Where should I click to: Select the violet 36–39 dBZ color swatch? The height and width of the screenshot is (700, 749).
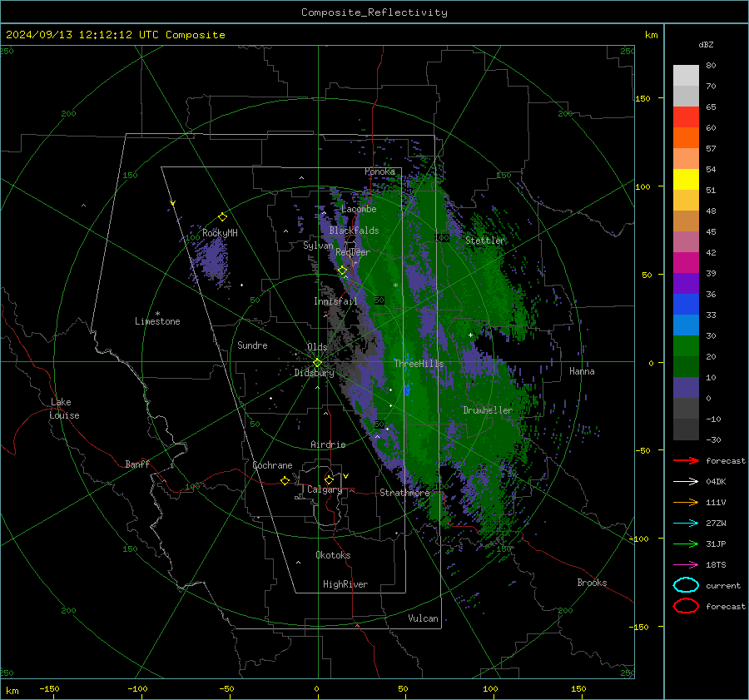point(686,283)
